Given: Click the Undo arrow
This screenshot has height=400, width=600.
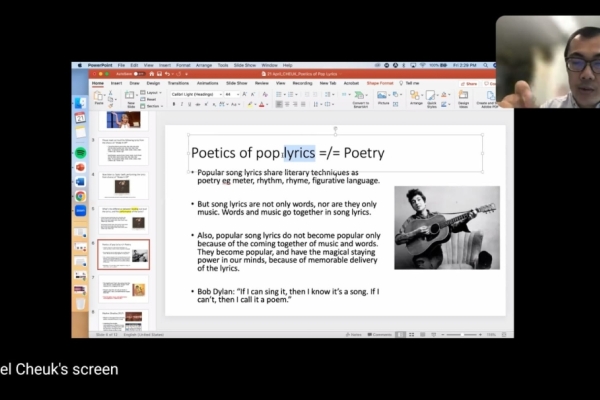Looking at the screenshot, I should [x=167, y=74].
